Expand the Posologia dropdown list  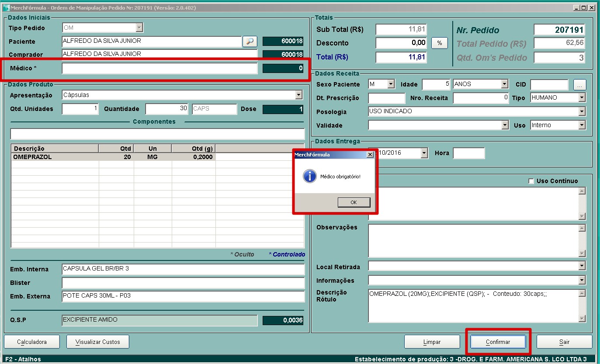pyautogui.click(x=582, y=111)
